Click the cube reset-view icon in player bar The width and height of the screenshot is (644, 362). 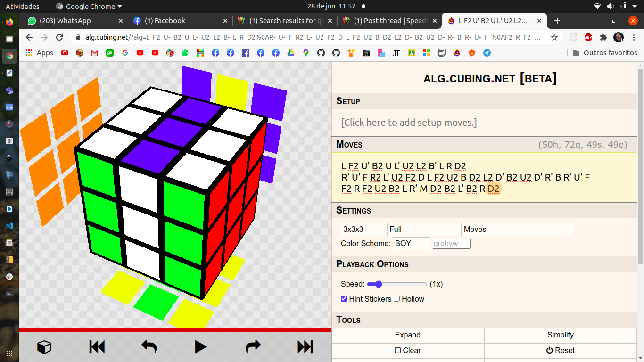(44, 347)
